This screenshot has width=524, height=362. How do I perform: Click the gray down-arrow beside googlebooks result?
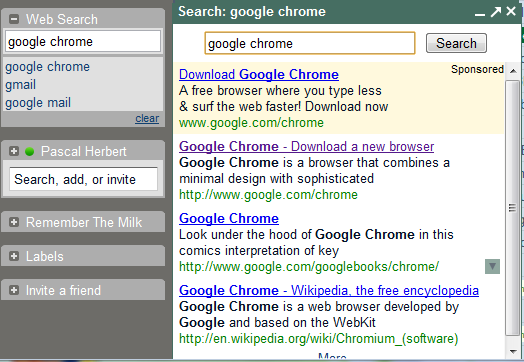pos(492,266)
